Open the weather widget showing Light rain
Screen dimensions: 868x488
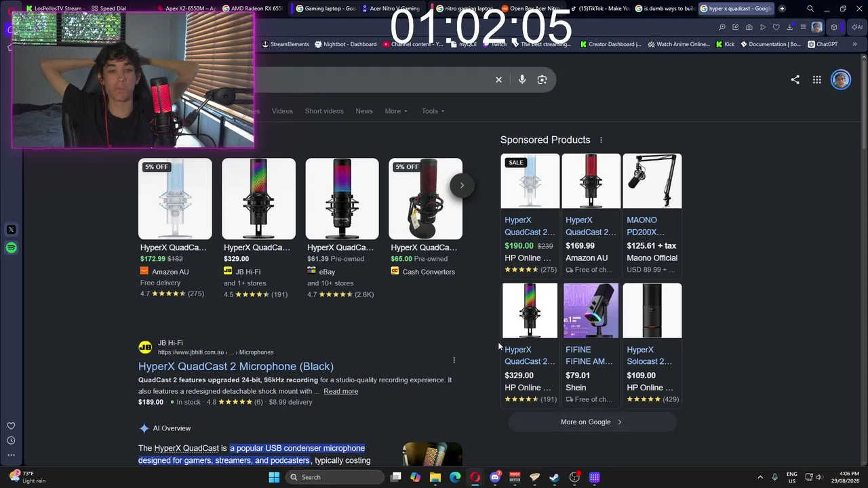28,477
